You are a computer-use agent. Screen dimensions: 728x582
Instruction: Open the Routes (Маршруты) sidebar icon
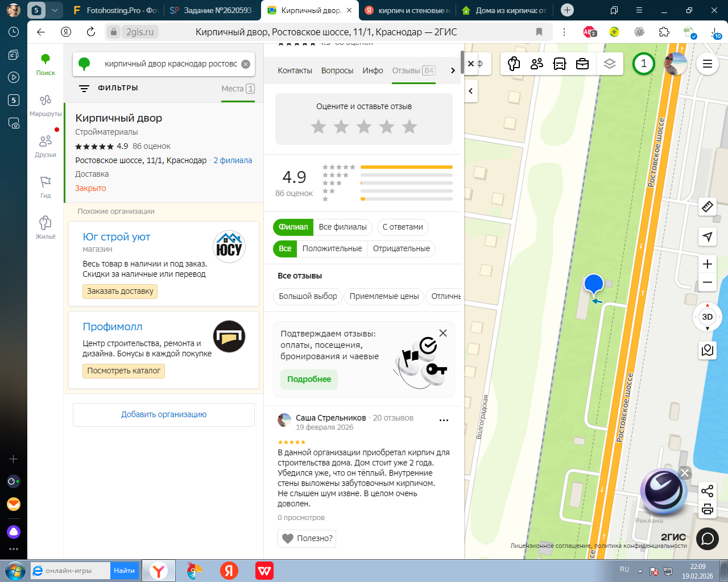[45, 105]
